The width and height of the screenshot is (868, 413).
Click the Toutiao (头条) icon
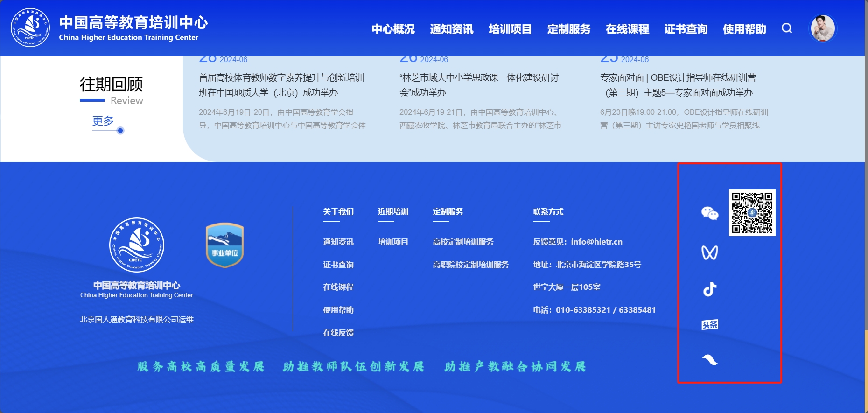709,325
